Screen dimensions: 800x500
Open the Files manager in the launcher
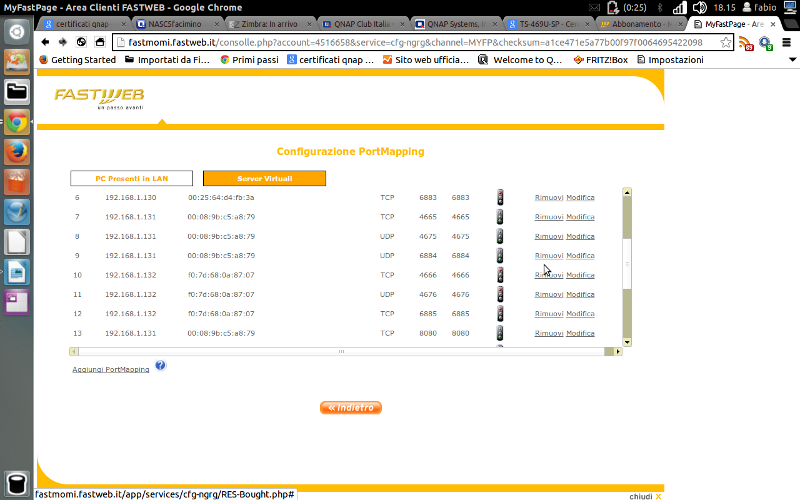(17, 92)
